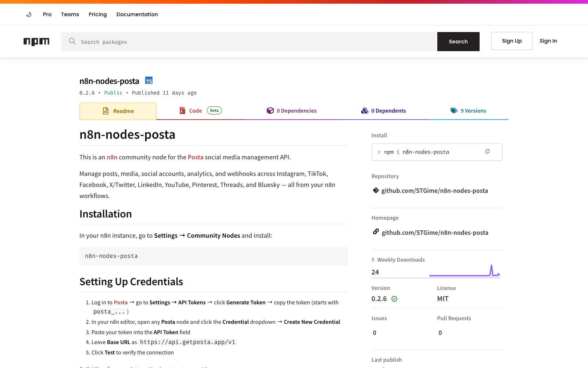Click the version verified checkmark icon
The image size is (588, 368).
(394, 299)
